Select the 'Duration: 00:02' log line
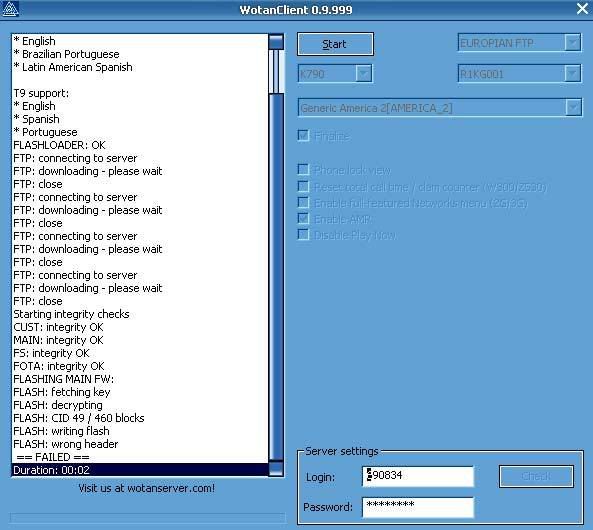 pyautogui.click(x=140, y=470)
